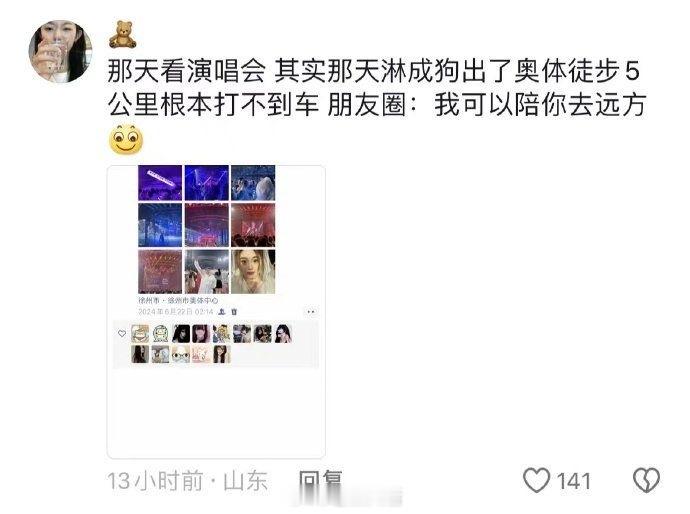This screenshot has width=690, height=514.
Task: Tap the 141 like count number
Action: click(x=573, y=481)
